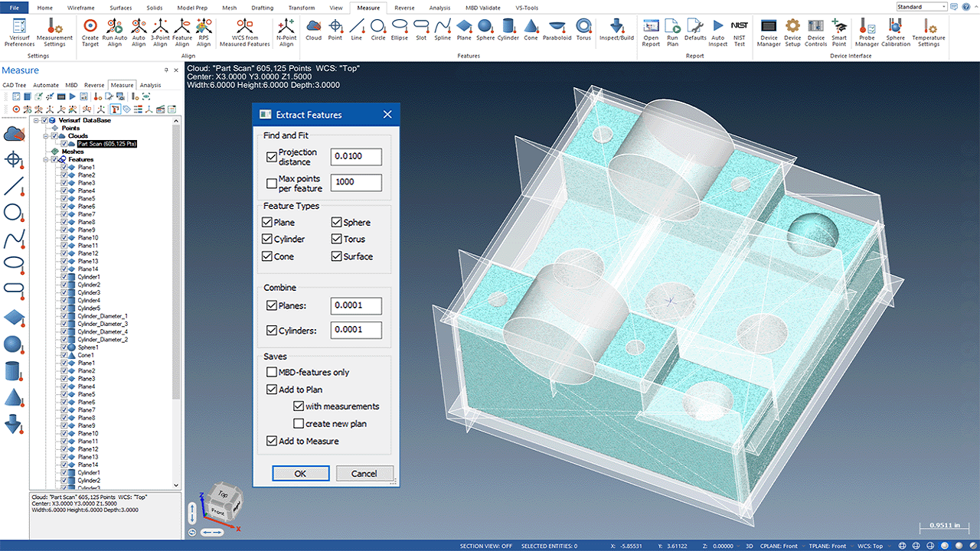The image size is (980, 551).
Task: Open Temperature Settings in ribbon
Action: pos(929,32)
